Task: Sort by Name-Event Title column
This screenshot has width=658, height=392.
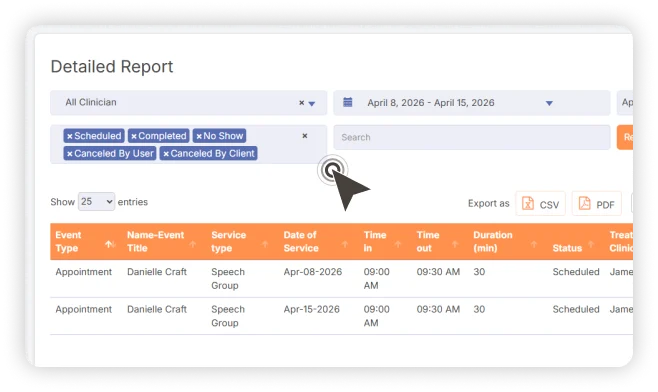Action: tap(164, 242)
